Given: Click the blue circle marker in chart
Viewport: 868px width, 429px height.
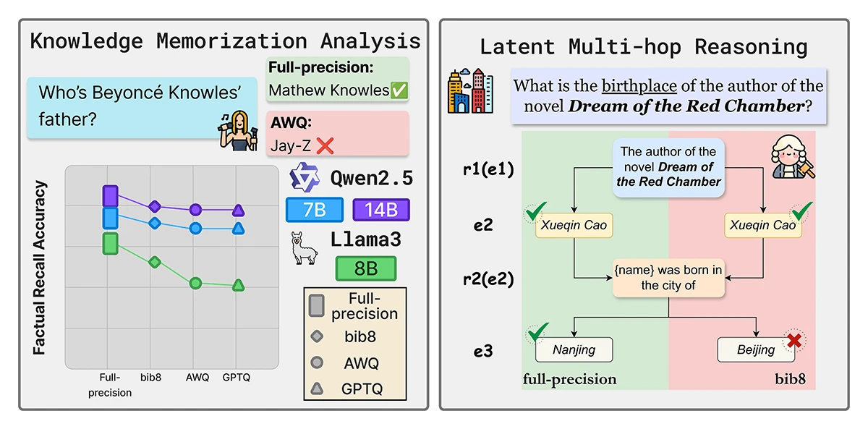Looking at the screenshot, I should point(195,229).
